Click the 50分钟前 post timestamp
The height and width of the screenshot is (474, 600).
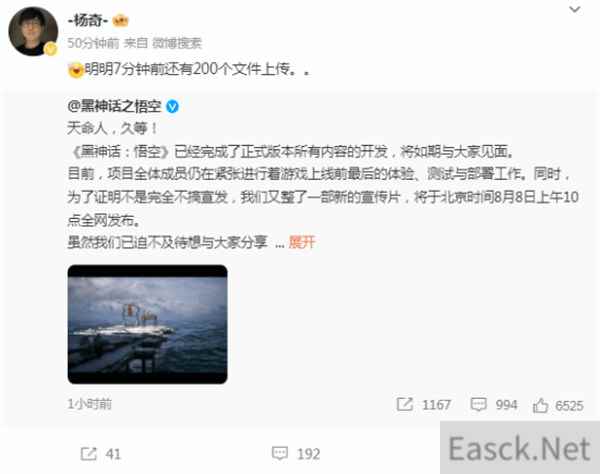(93, 43)
